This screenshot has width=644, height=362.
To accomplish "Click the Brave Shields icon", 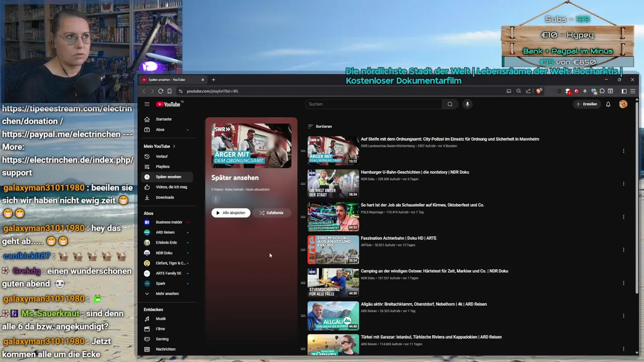I will pyautogui.click(x=539, y=91).
